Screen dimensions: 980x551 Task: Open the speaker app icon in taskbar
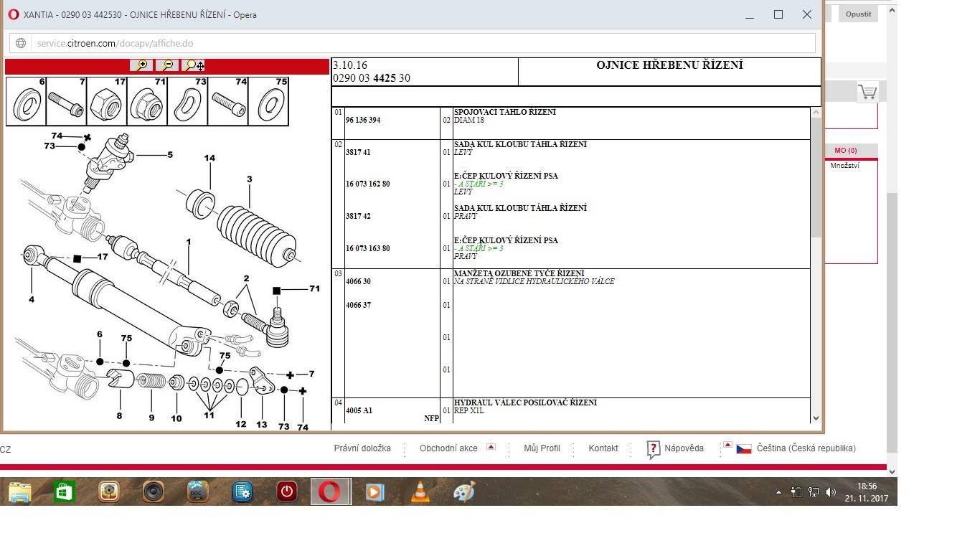tap(154, 492)
